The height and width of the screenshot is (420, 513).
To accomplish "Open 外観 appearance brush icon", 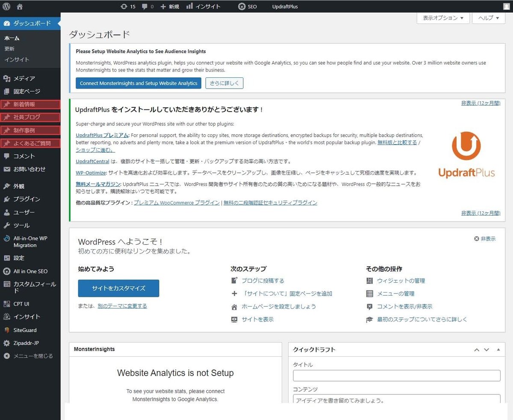I will [6, 186].
